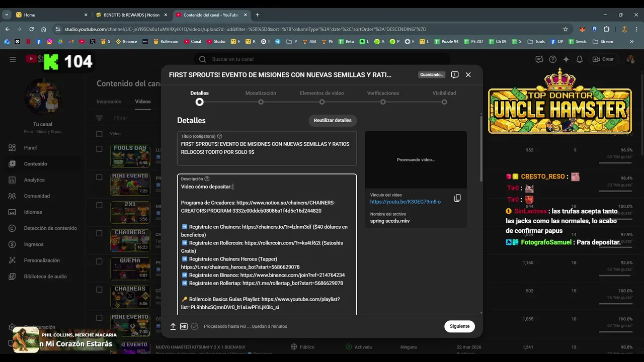Viewport: 644px width, 362px height.
Task: Tick checkbox for 2X1 video row
Action: click(x=99, y=205)
